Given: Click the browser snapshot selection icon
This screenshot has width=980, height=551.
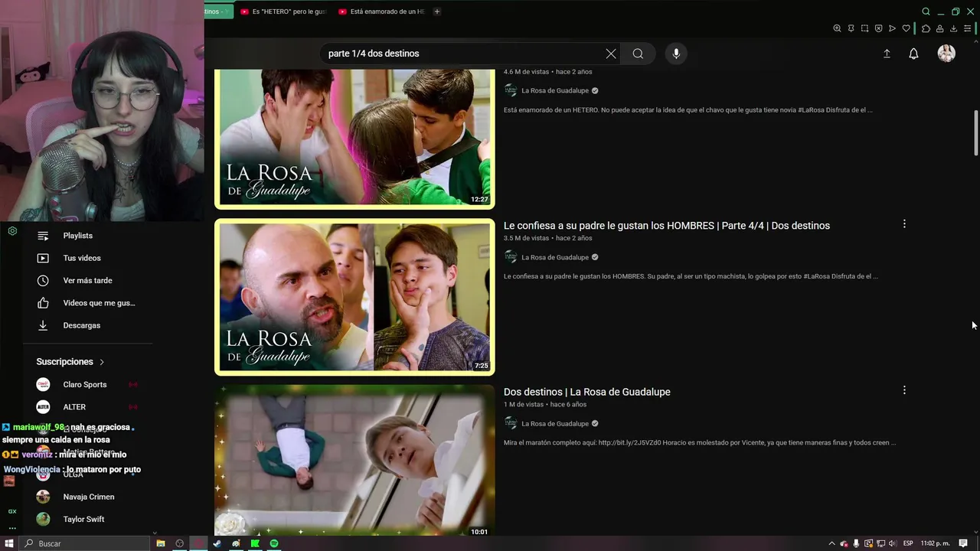Looking at the screenshot, I should point(864,28).
